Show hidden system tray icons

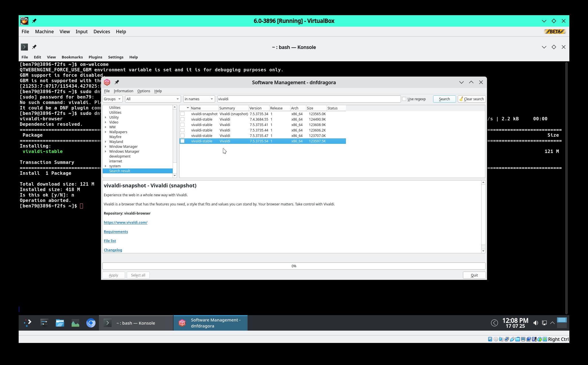pyautogui.click(x=552, y=323)
